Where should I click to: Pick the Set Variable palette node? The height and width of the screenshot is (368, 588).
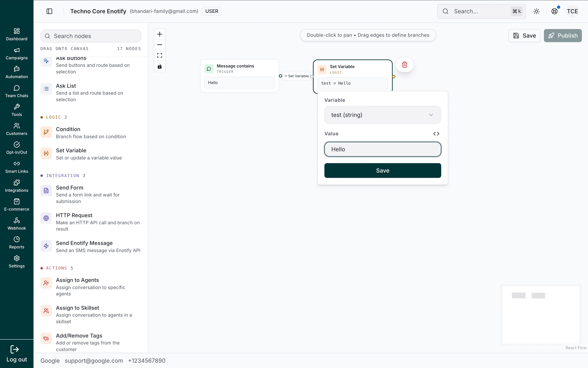[91, 154]
